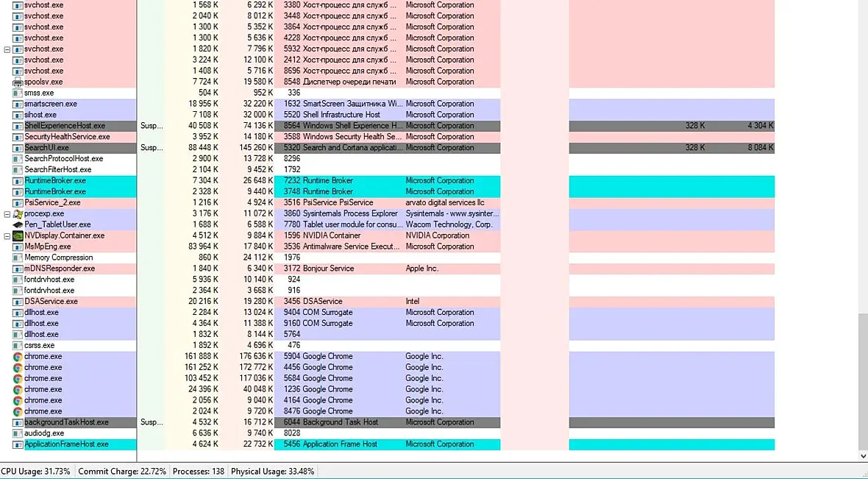Click the Pen_TabletUser.exe pen icon
868x479 pixels.
(x=18, y=225)
